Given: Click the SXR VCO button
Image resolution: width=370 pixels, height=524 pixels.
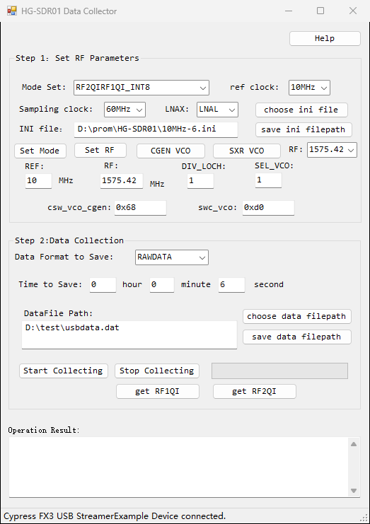Looking at the screenshot, I should pos(246,151).
